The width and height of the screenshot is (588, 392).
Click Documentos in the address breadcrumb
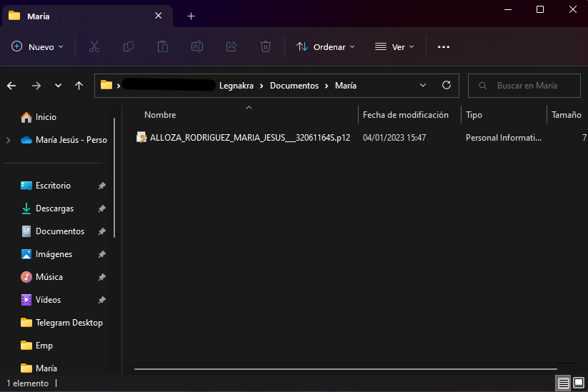pyautogui.click(x=294, y=86)
